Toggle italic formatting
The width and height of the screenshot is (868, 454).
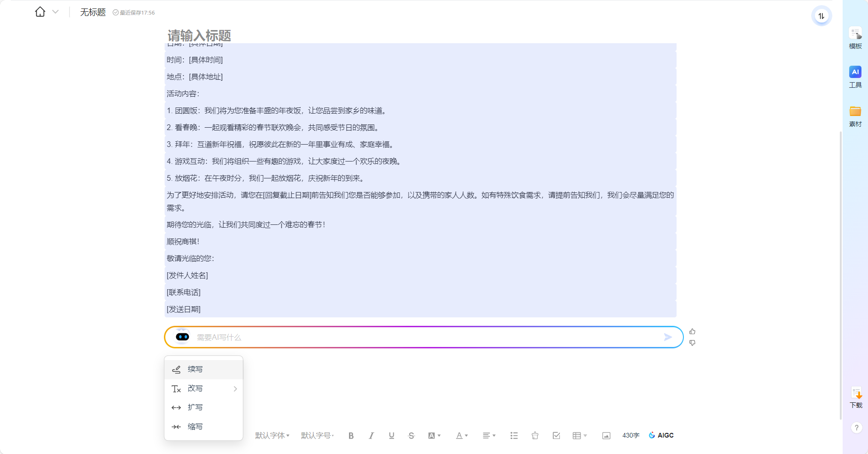[x=371, y=436]
